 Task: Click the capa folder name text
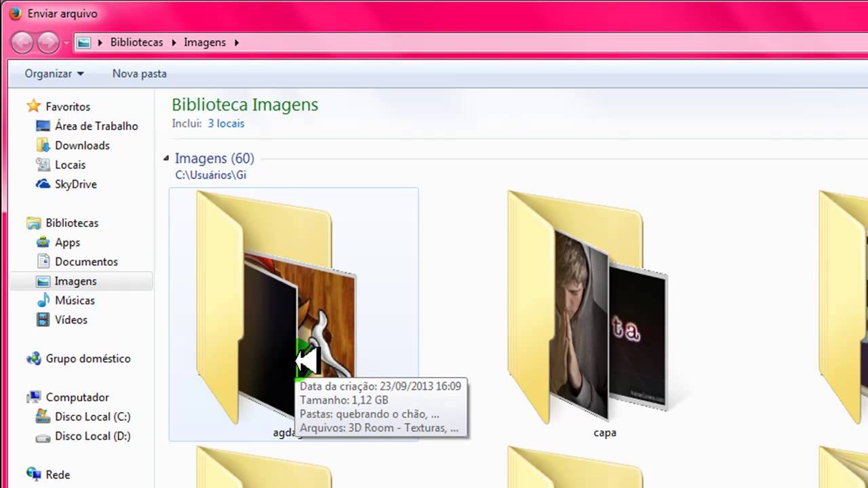(605, 432)
